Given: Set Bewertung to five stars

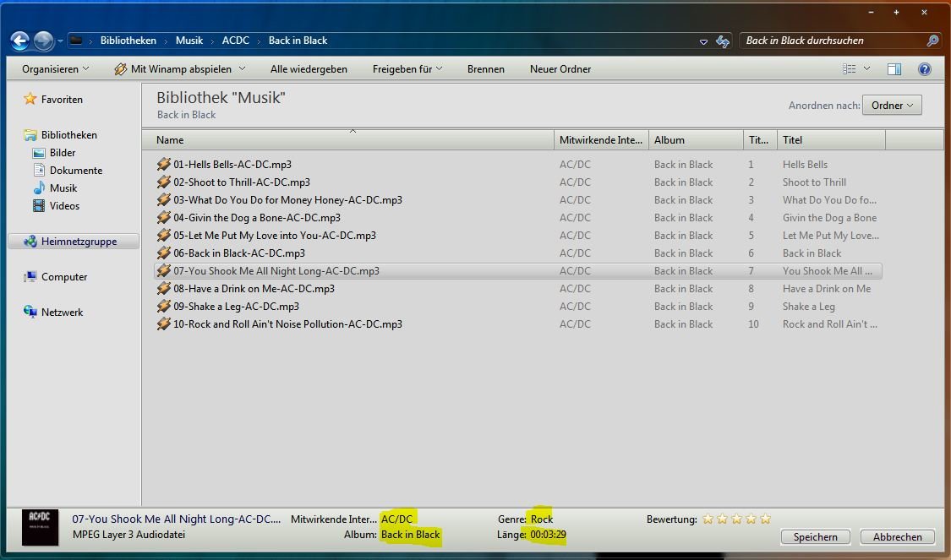Looking at the screenshot, I should pos(765,519).
